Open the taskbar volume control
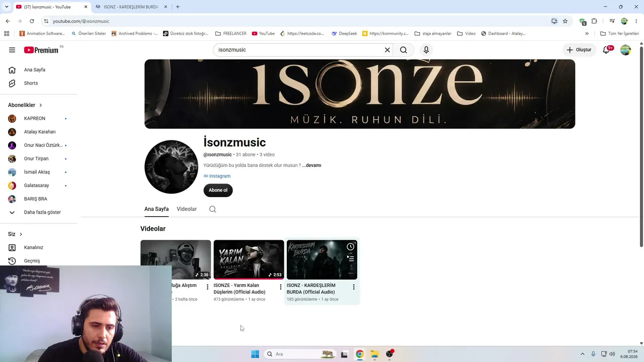Screen dimensions: 644x362 [612, 354]
